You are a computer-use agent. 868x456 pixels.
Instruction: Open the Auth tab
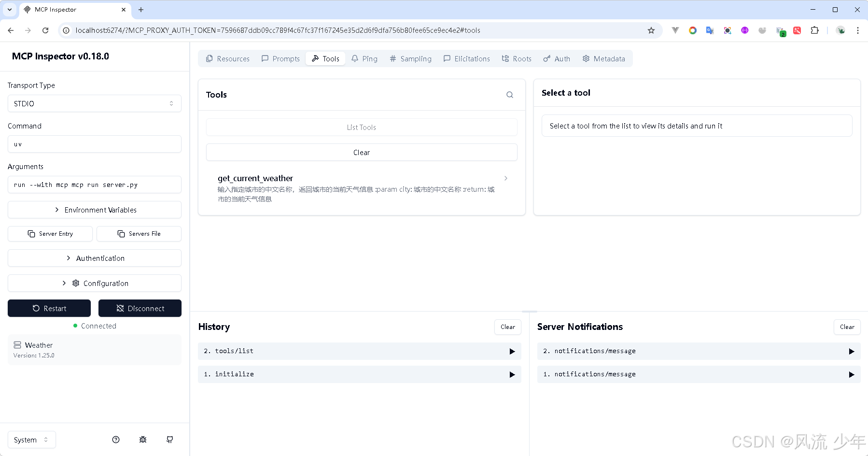pos(557,58)
